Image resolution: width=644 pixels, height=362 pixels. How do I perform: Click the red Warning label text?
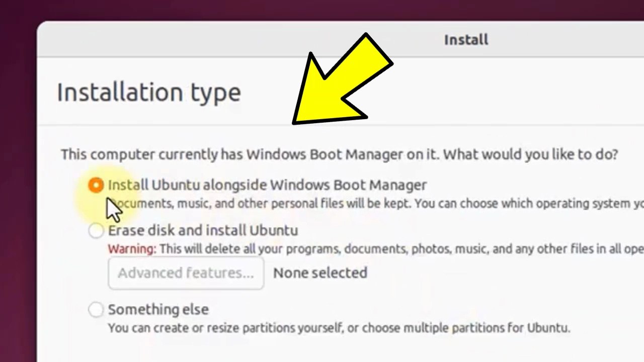pyautogui.click(x=132, y=249)
